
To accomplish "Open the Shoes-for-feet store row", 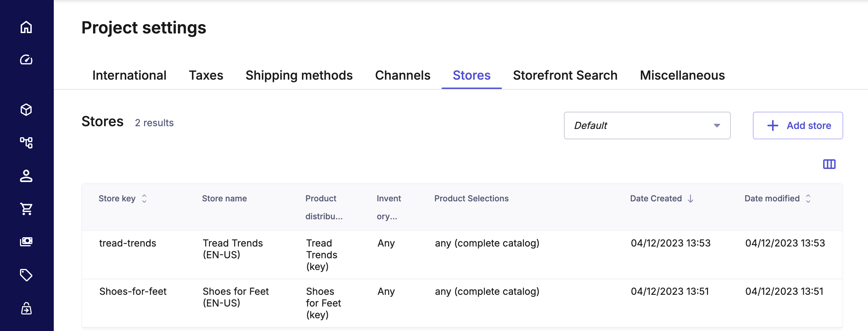I will [x=133, y=292].
